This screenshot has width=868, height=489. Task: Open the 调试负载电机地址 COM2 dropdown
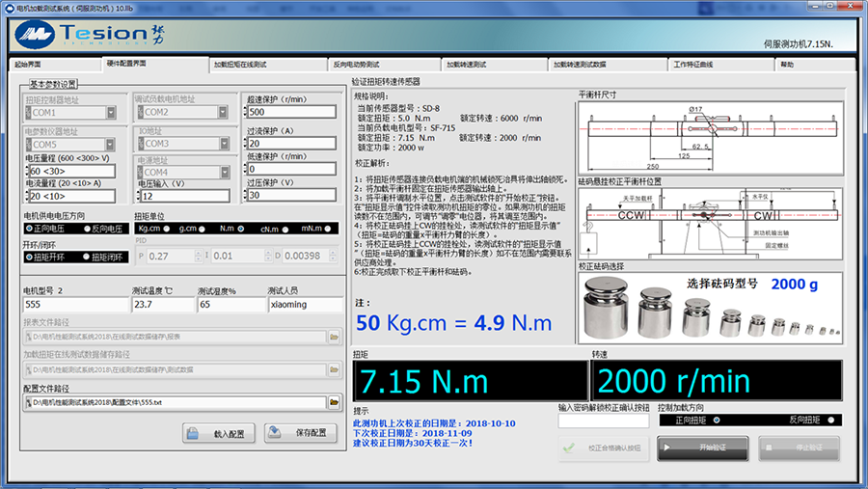222,112
